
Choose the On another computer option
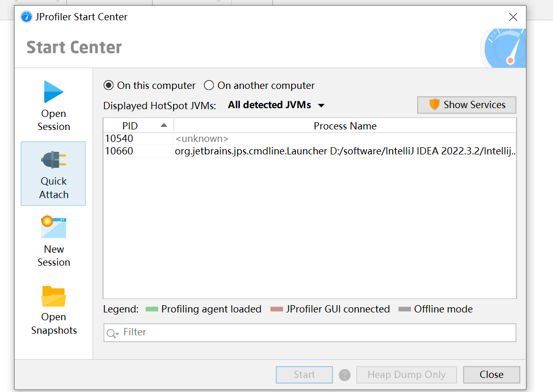(209, 85)
